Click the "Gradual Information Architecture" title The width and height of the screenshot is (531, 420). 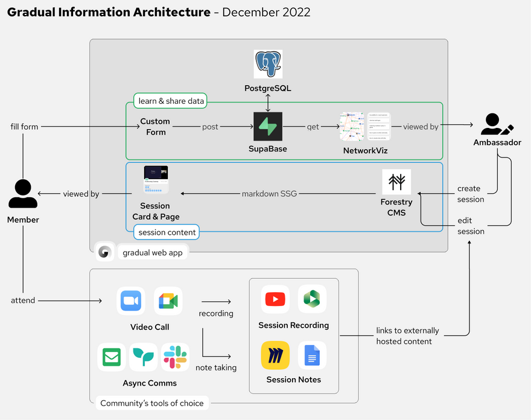(109, 12)
